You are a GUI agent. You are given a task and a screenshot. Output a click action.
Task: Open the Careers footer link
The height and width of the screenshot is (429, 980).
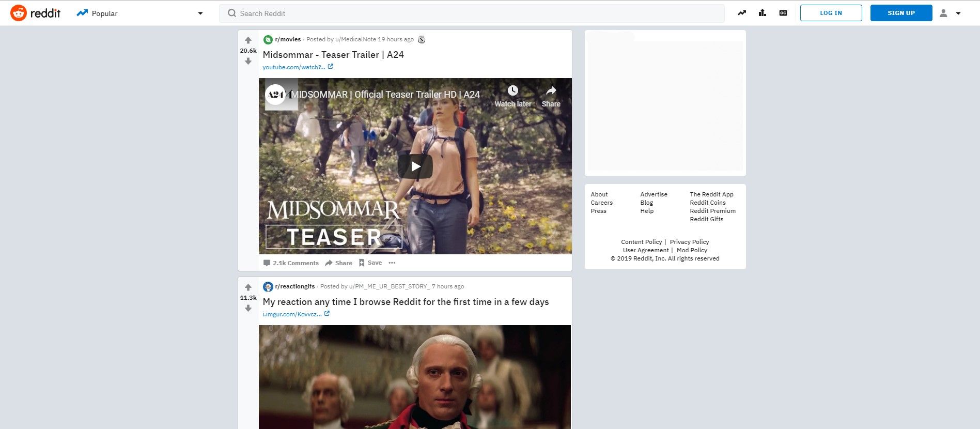[x=601, y=203]
